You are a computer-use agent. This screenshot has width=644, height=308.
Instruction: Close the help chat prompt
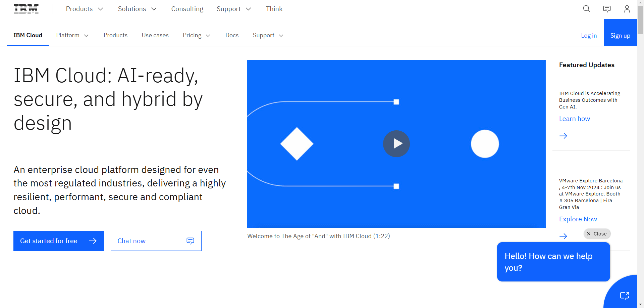click(x=597, y=234)
